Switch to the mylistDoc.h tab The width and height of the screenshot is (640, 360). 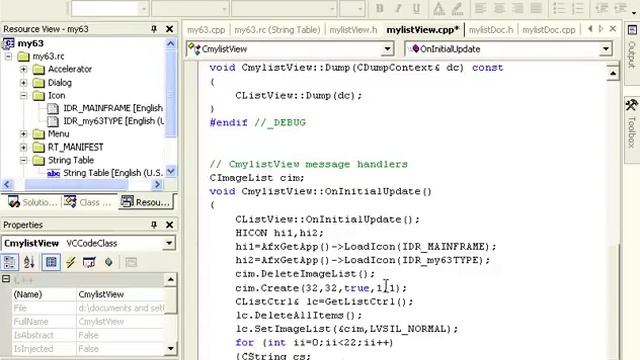pyautogui.click(x=491, y=30)
